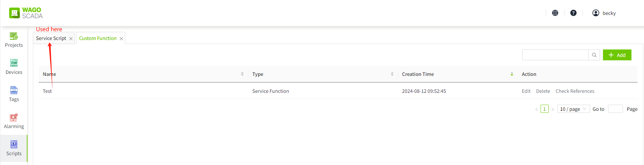Open the Projects sidebar icon
The height and width of the screenshot is (165, 644).
pos(14,40)
